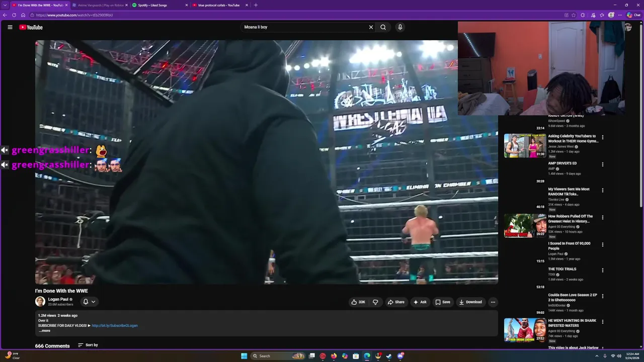Switch to blue protocol collab tab
The height and width of the screenshot is (362, 644).
coord(220,5)
